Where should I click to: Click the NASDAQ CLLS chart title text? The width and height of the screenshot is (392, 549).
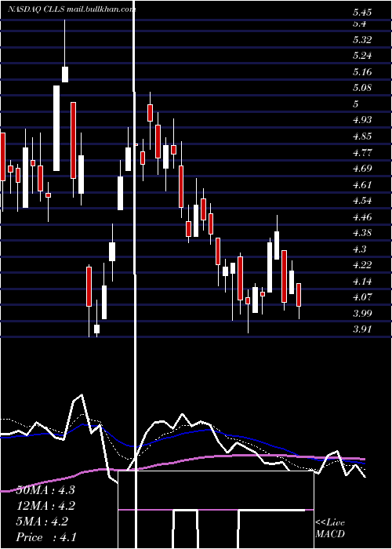click(x=71, y=9)
